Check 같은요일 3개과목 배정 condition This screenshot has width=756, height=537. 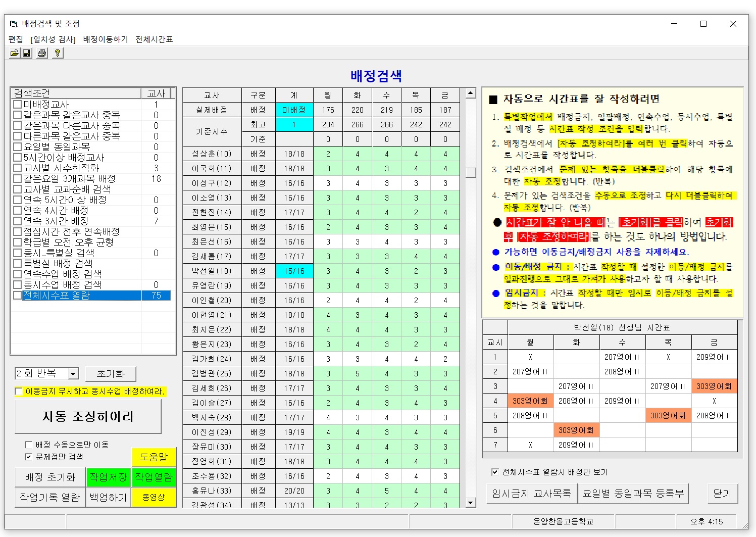18,179
